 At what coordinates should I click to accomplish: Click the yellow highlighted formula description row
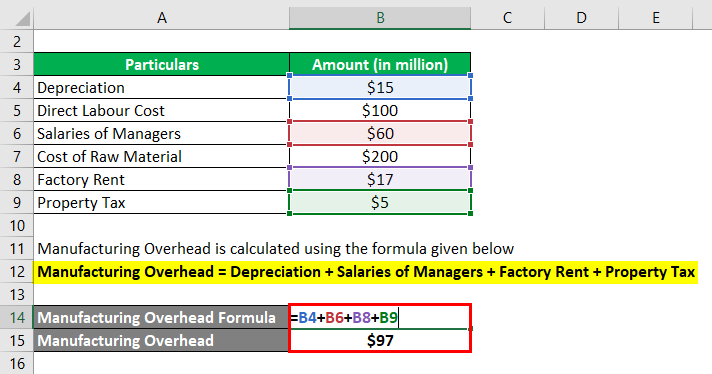[366, 272]
